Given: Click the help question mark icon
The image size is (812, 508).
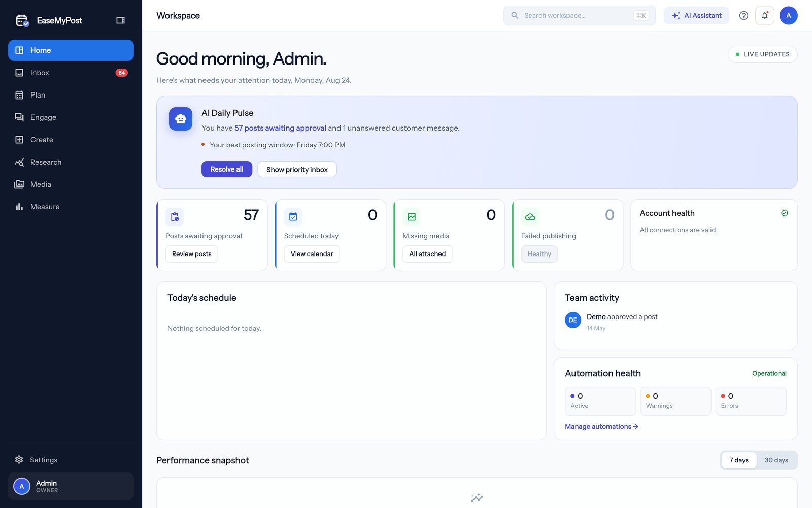Looking at the screenshot, I should [743, 15].
